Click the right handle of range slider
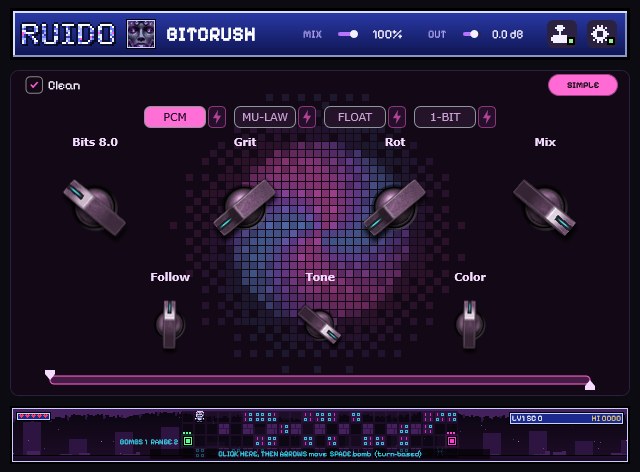This screenshot has height=472, width=640. 590,385
